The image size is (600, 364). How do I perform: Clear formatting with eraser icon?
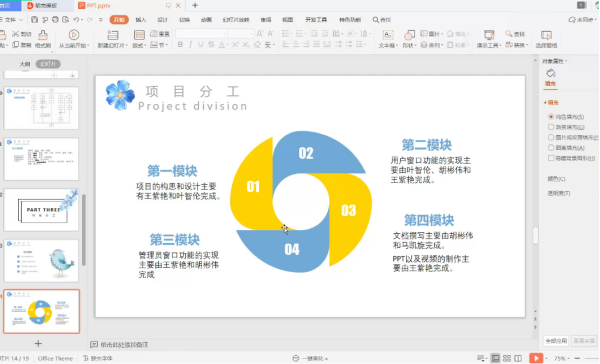(x=257, y=45)
